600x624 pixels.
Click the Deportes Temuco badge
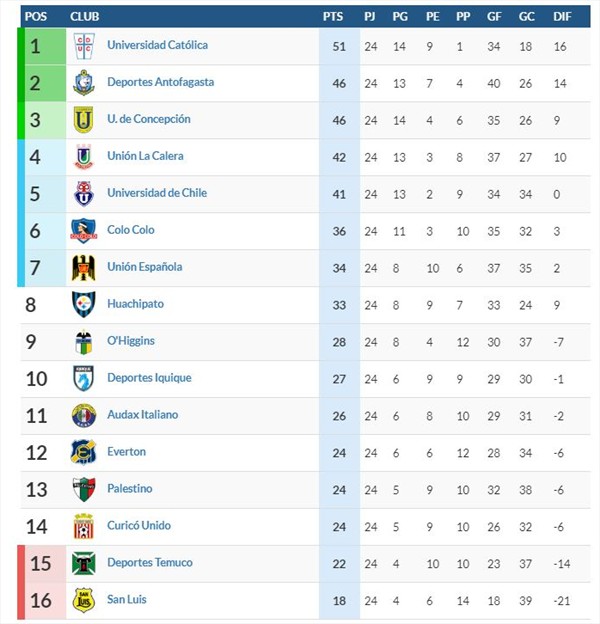pos(84,564)
